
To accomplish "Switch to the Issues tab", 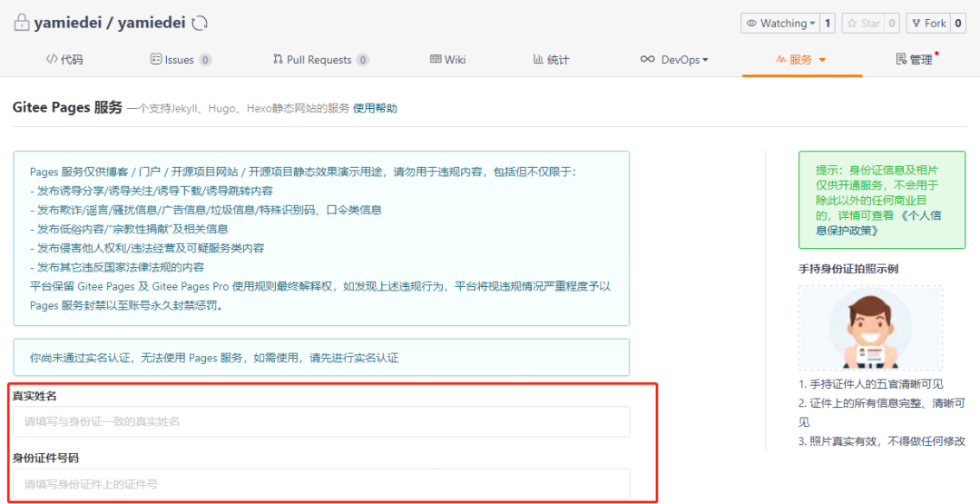I will (x=181, y=60).
